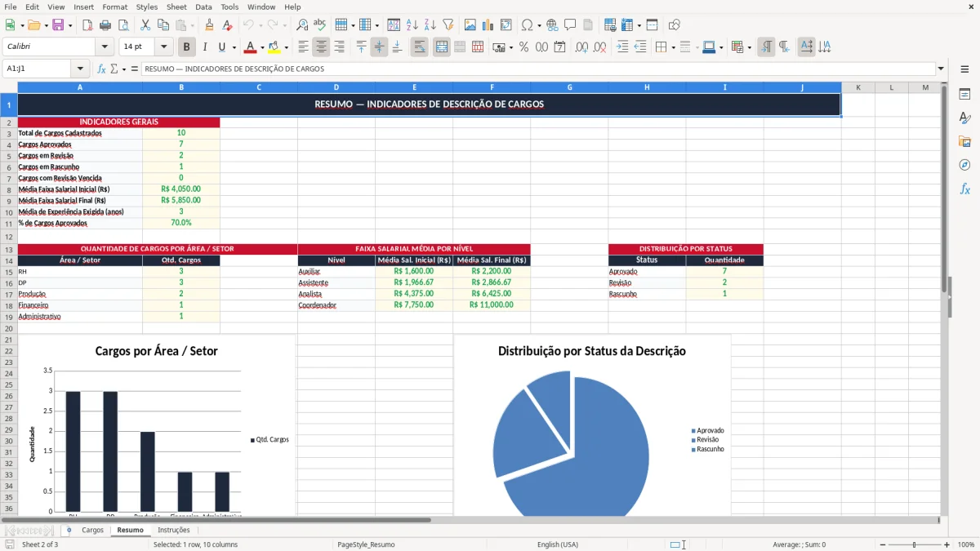
Task: Apply AutoFilter
Action: pyautogui.click(x=448, y=25)
